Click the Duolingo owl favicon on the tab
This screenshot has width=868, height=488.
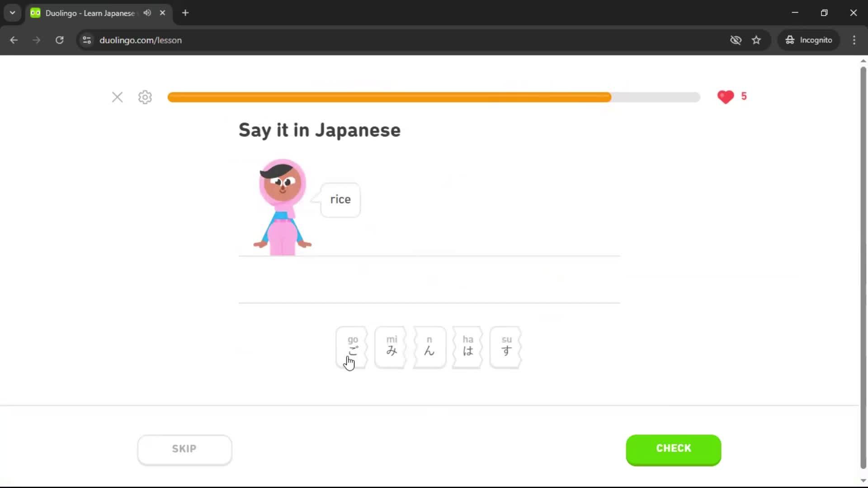coord(35,13)
